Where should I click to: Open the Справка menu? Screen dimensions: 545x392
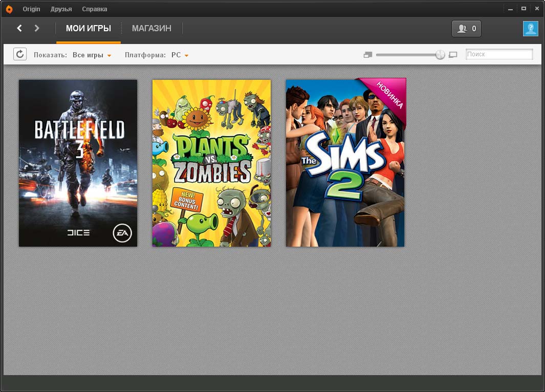(95, 9)
